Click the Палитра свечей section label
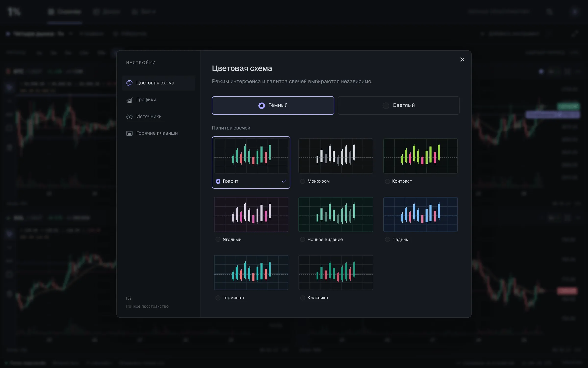 click(x=231, y=128)
